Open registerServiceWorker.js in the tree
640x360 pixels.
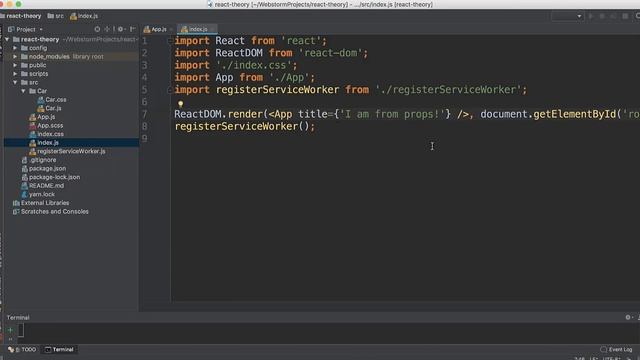coord(71,151)
